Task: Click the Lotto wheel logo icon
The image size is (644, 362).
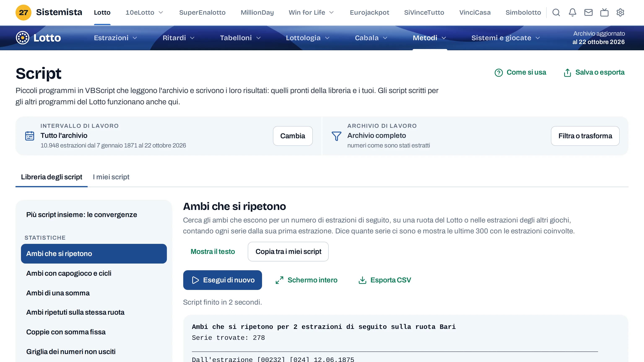Action: [x=22, y=38]
